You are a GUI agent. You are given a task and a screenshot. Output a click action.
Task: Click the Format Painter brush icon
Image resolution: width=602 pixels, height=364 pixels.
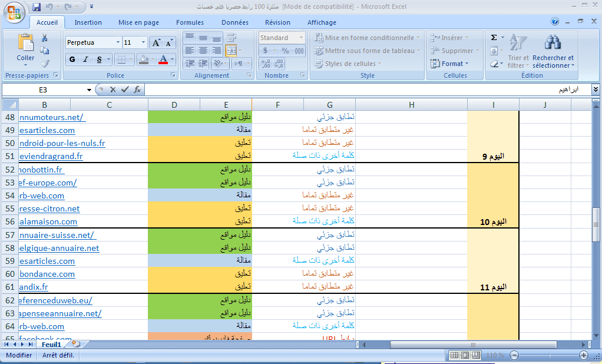tap(44, 64)
